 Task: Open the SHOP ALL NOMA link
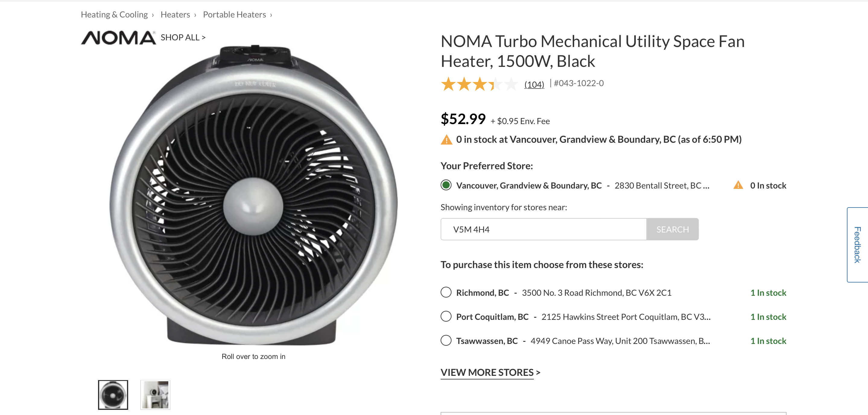pyautogui.click(x=183, y=37)
